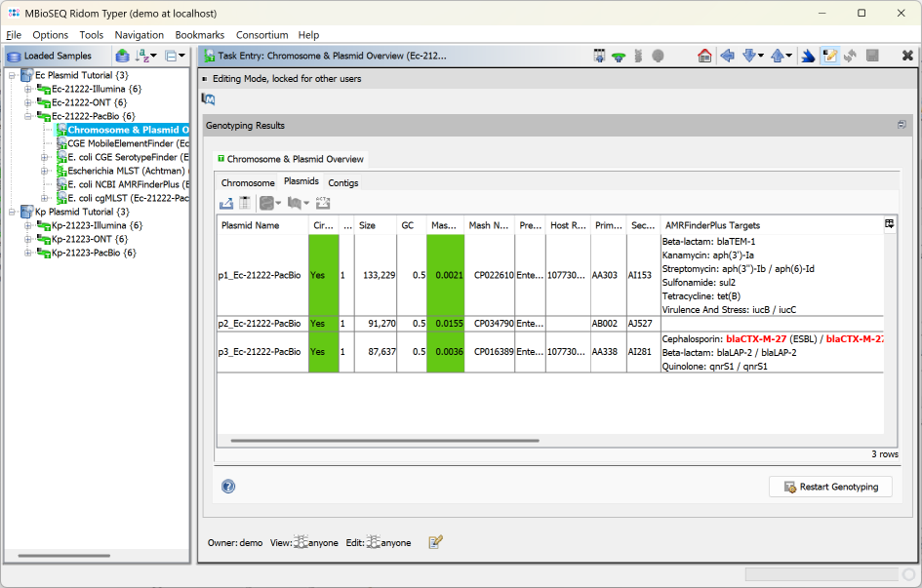Click the Restart Genotyping button
The image size is (922, 588).
pos(830,487)
